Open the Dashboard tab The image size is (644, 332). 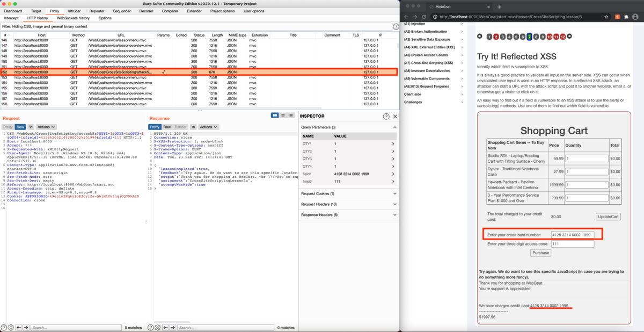(x=13, y=11)
